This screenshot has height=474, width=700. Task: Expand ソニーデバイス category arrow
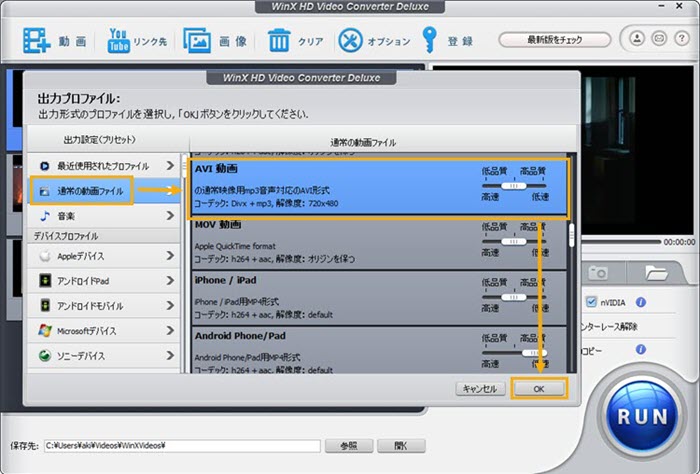tap(170, 355)
